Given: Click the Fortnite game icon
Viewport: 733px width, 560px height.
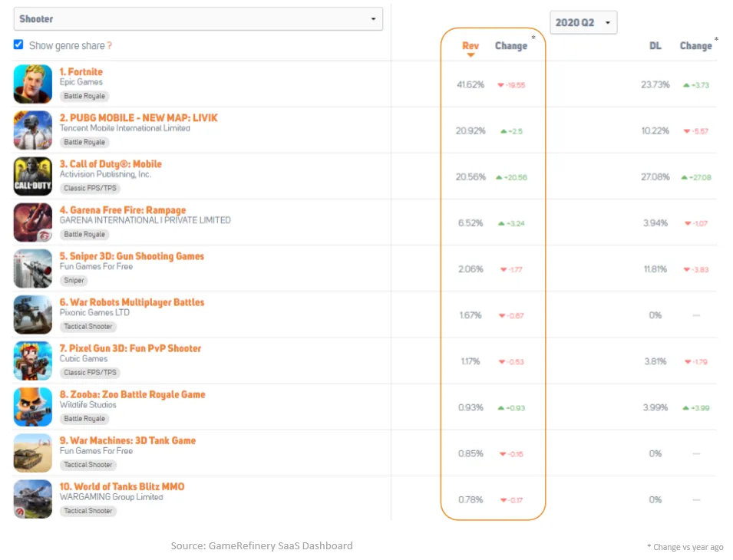Looking at the screenshot, I should 33,84.
